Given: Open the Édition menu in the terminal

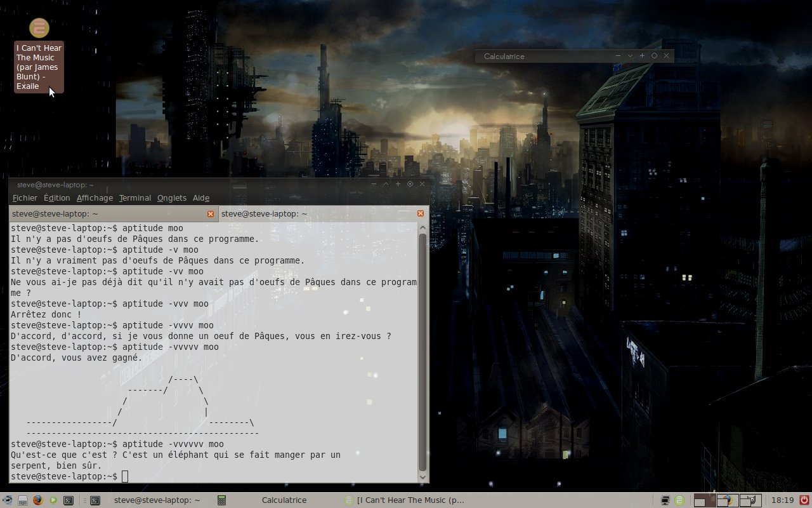Looking at the screenshot, I should click(56, 198).
